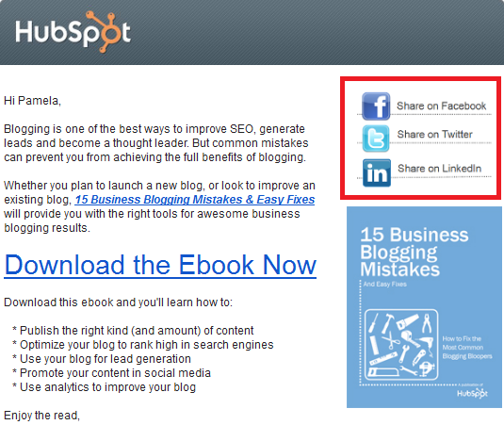Screen dimensions: 504x425
Task: Select the Publish the right kind of content bullet
Action: (133, 331)
